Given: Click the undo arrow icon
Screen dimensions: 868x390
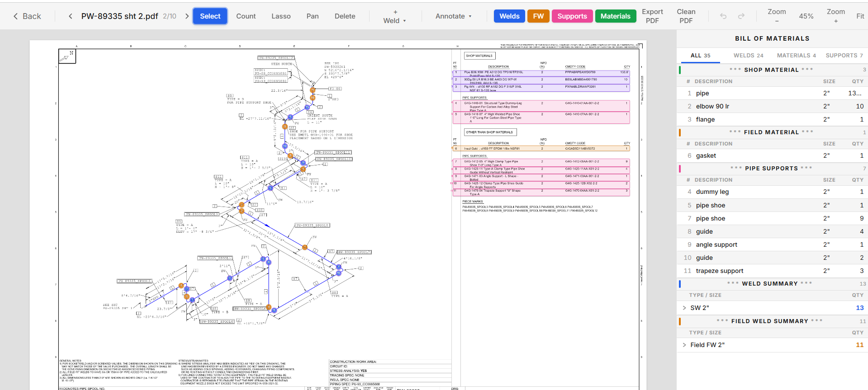Looking at the screenshot, I should coord(723,16).
